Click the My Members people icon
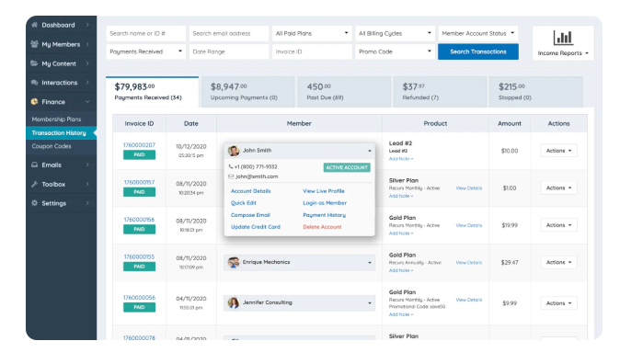This screenshot has width=620, height=364. coord(34,44)
